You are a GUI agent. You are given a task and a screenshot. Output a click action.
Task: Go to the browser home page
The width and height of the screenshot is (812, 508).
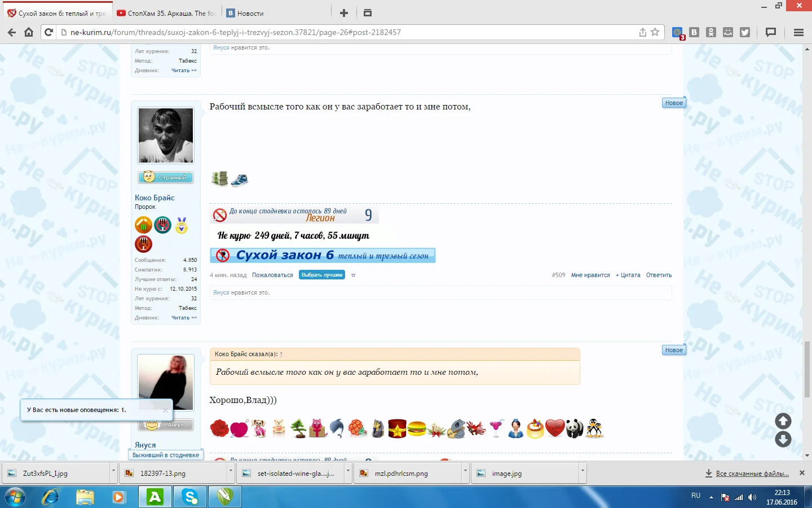tap(29, 32)
